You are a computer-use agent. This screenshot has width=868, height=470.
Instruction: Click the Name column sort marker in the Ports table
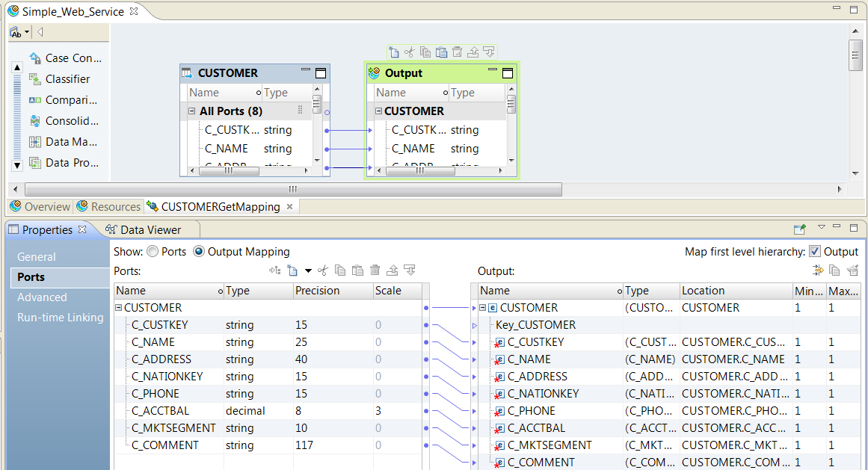tap(221, 291)
